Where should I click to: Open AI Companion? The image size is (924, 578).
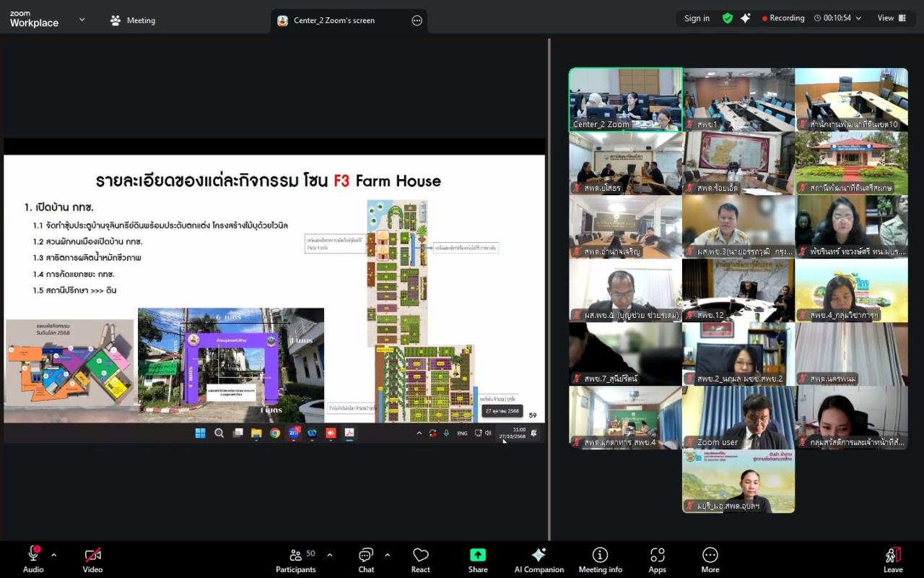539,559
